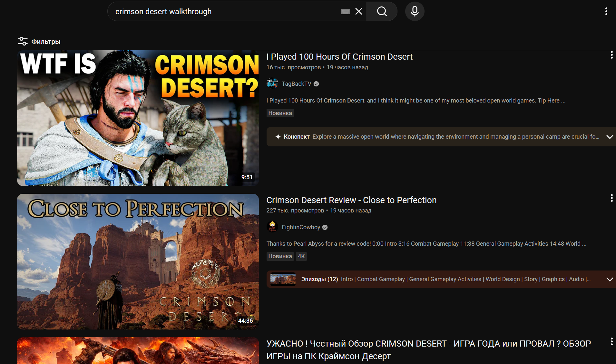616x364 pixels.
Task: Click the Фильтры sliders icon
Action: pos(23,42)
